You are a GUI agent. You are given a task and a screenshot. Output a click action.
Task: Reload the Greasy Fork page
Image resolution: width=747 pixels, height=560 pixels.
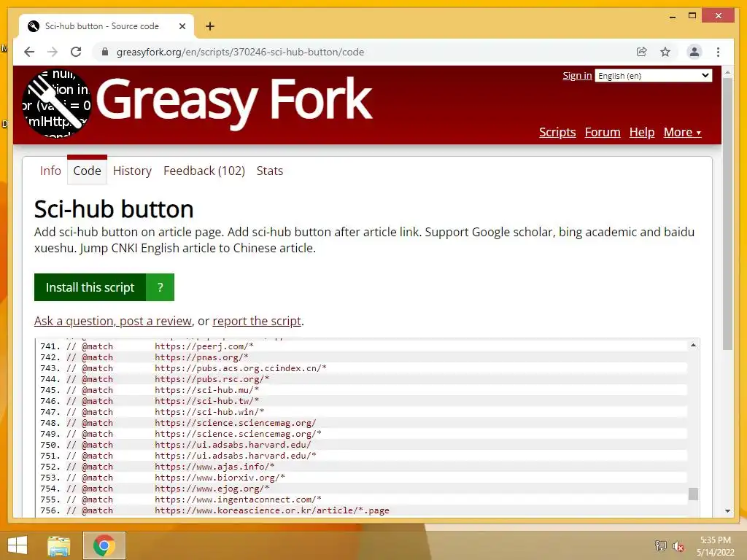point(76,52)
